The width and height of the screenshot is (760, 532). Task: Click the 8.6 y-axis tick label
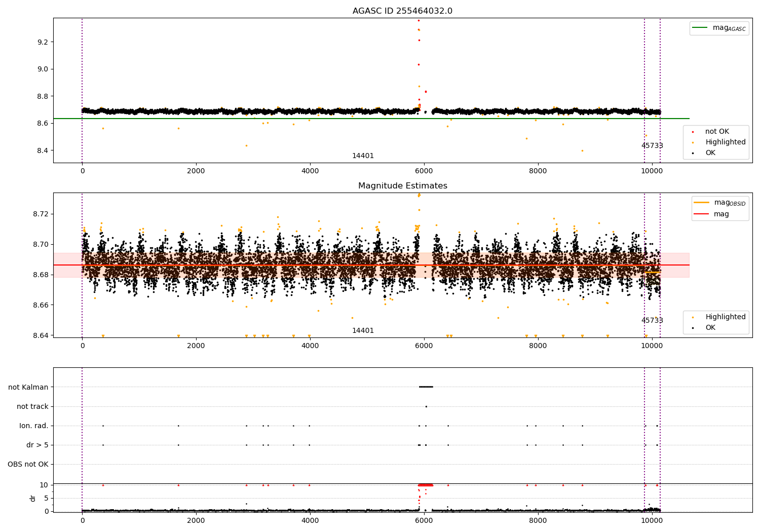click(x=42, y=124)
